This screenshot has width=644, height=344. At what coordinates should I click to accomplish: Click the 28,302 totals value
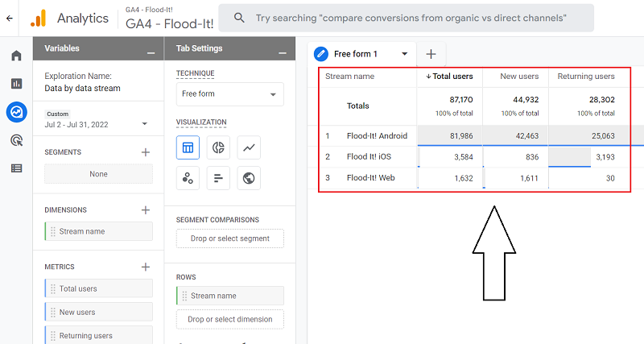[x=601, y=100]
